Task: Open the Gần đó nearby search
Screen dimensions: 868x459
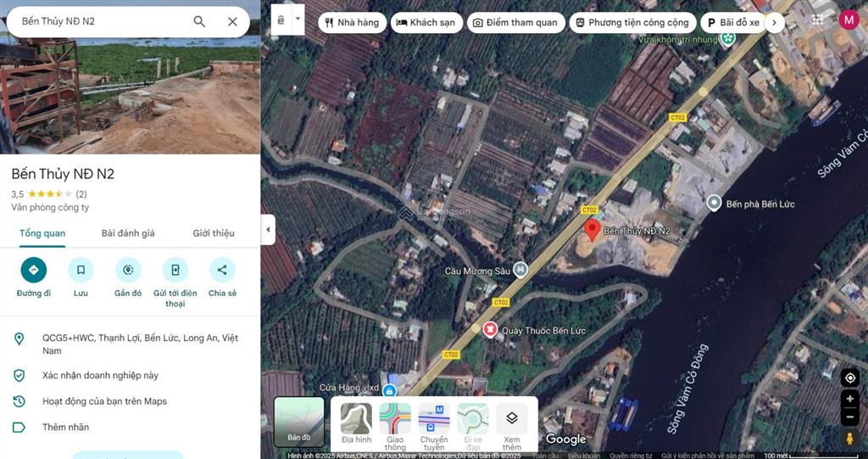Action: pyautogui.click(x=128, y=270)
